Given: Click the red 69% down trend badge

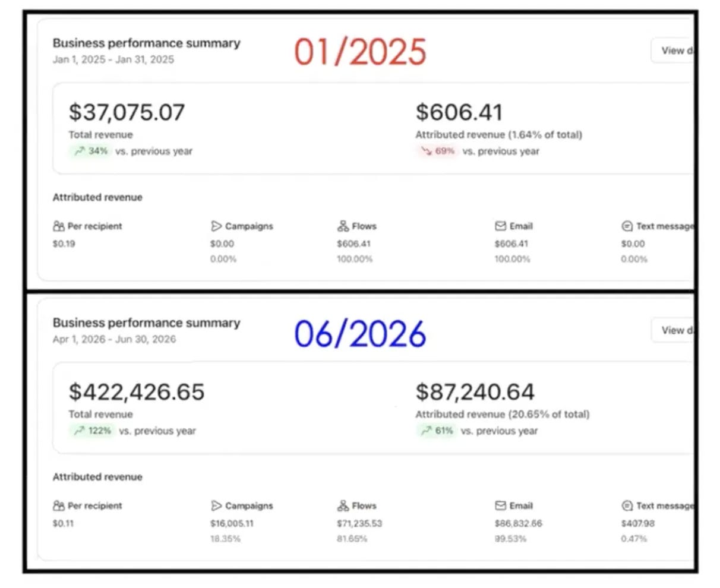Looking at the screenshot, I should click(437, 151).
